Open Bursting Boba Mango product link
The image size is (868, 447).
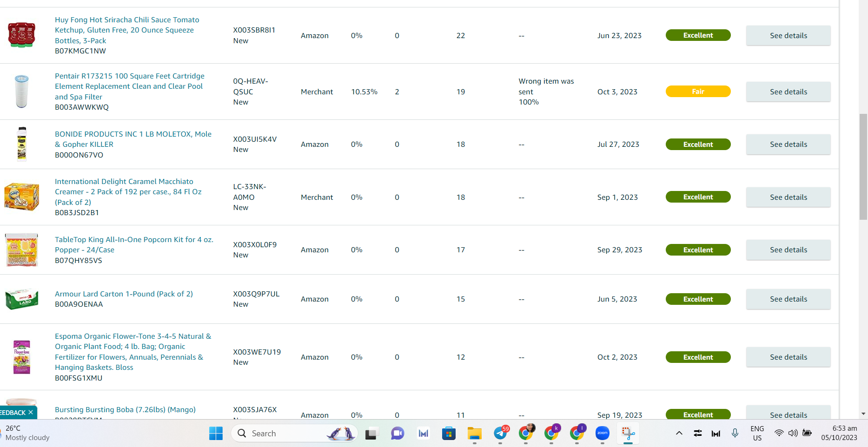(125, 409)
